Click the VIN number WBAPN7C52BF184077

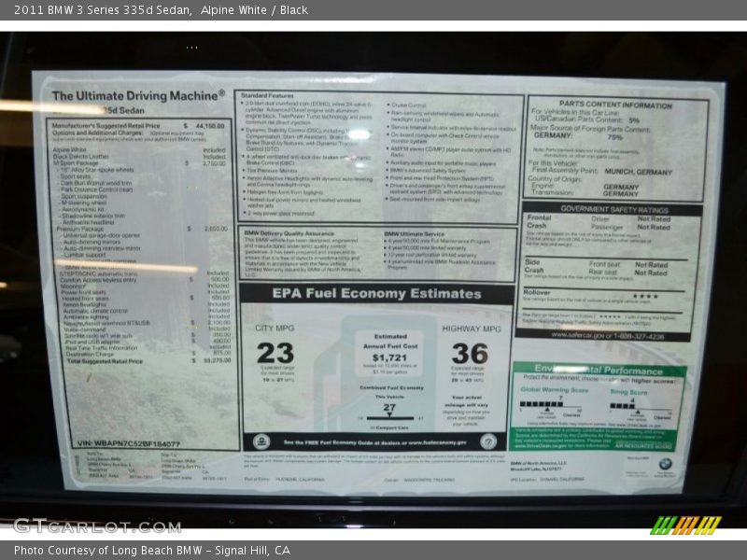129,444
